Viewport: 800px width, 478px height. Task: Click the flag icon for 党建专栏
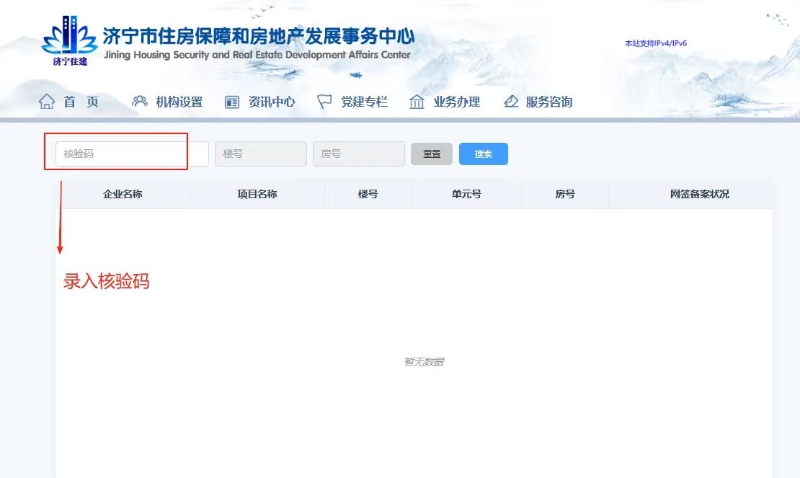(325, 102)
